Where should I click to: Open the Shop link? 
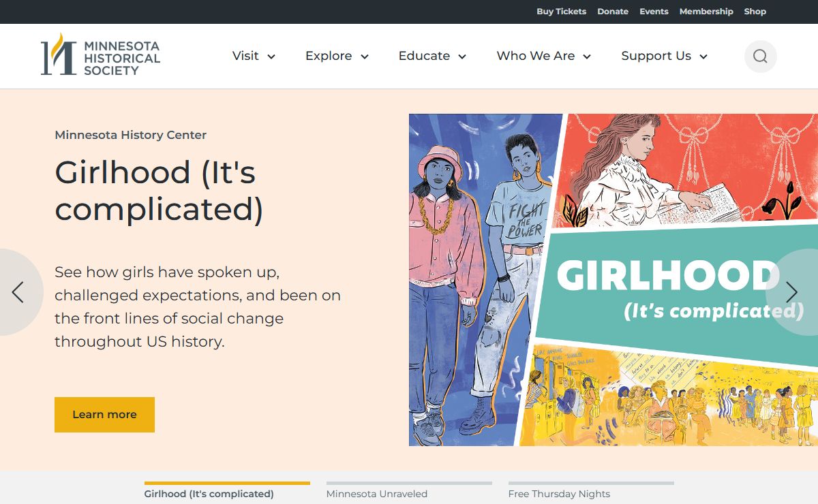(755, 12)
